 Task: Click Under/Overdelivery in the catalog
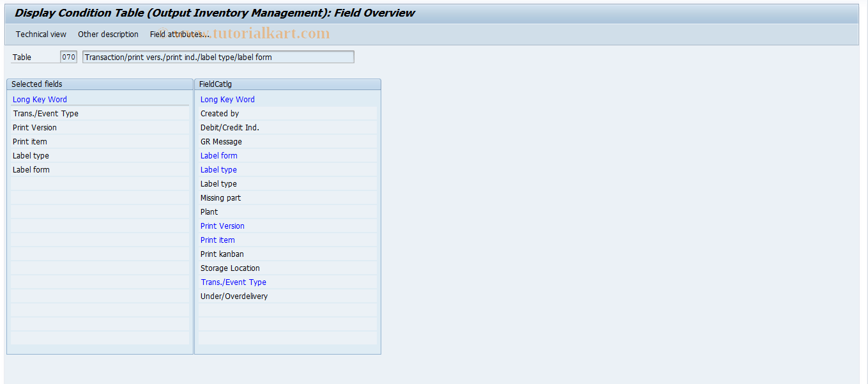pos(234,296)
